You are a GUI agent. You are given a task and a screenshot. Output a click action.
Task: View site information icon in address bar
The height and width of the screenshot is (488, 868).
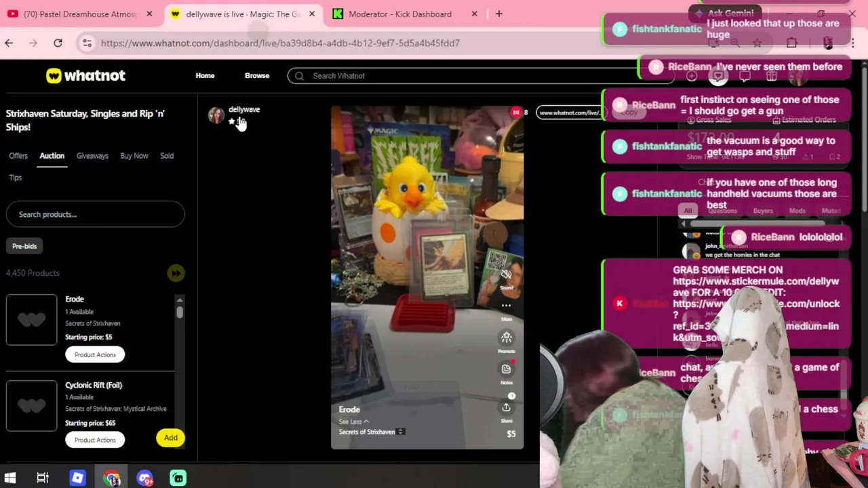(x=87, y=43)
